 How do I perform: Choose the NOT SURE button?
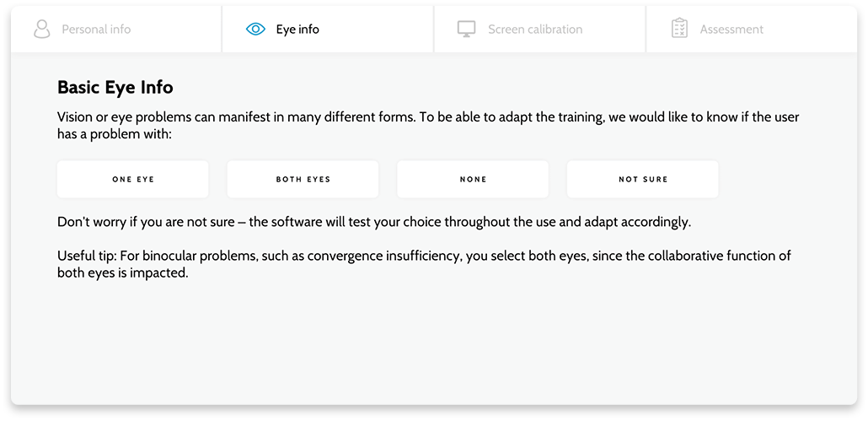pyautogui.click(x=643, y=180)
